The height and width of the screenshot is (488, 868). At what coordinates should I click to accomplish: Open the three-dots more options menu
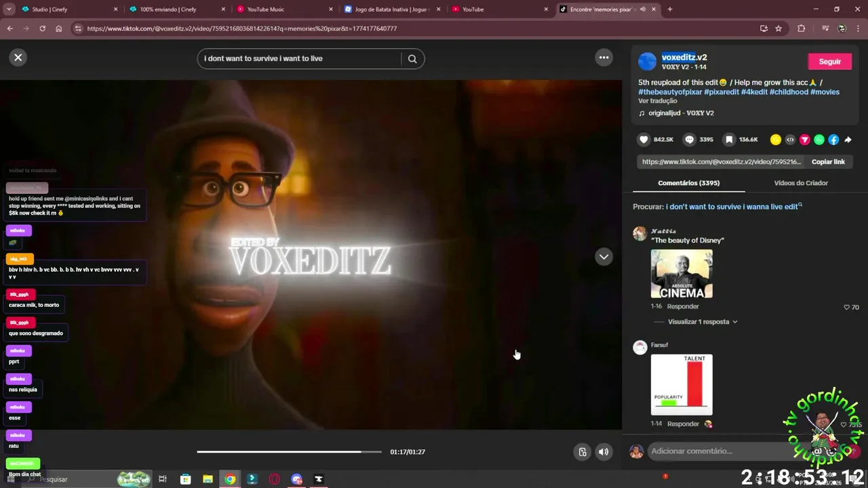click(x=604, y=58)
